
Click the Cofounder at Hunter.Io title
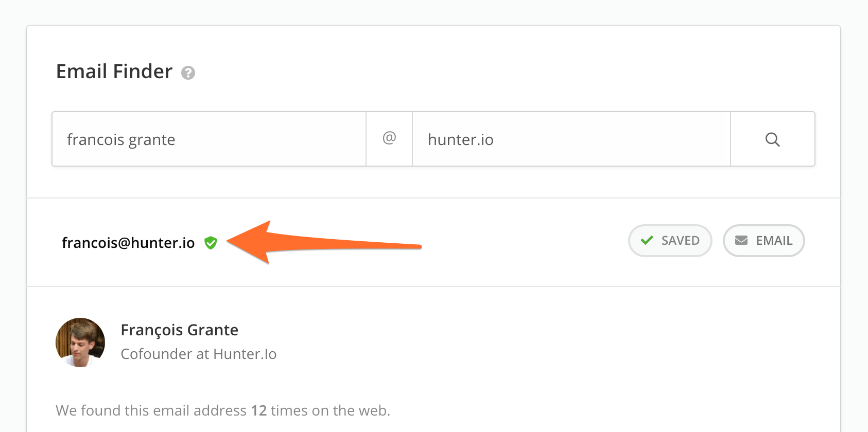coord(198,354)
